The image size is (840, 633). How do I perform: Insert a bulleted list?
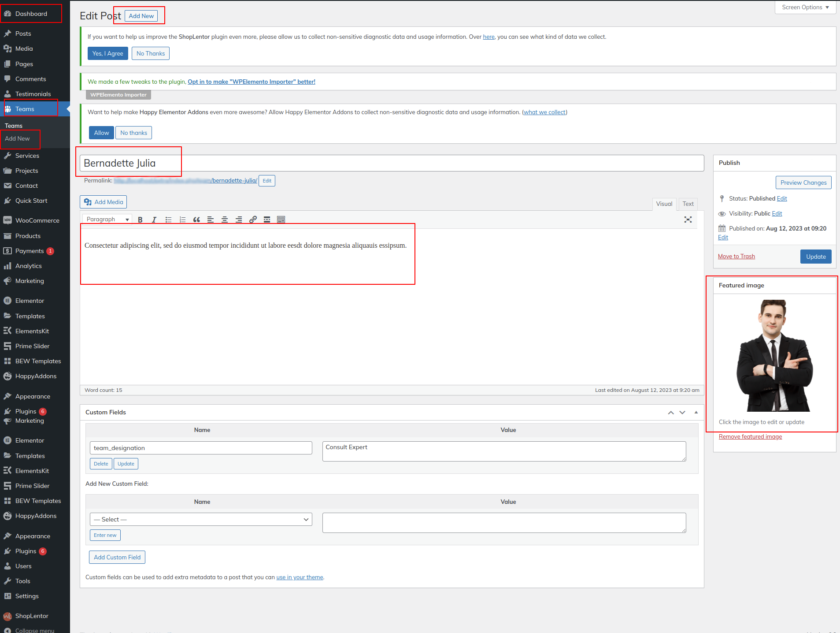[x=168, y=220]
